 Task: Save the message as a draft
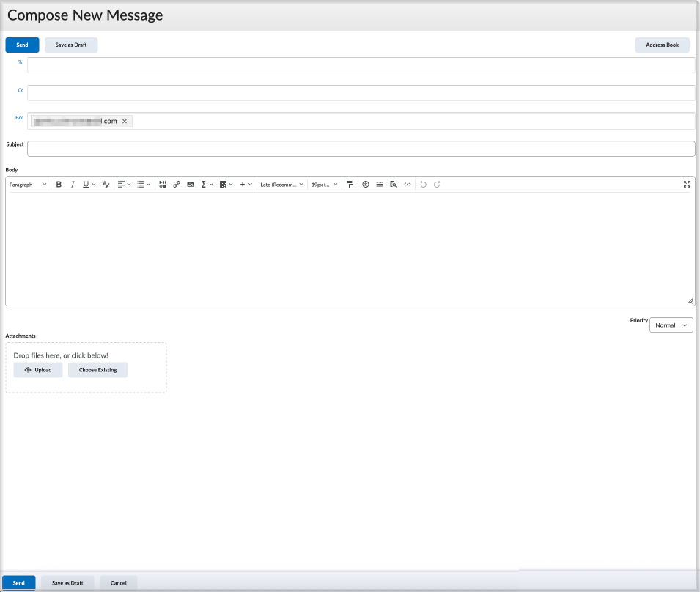(70, 45)
